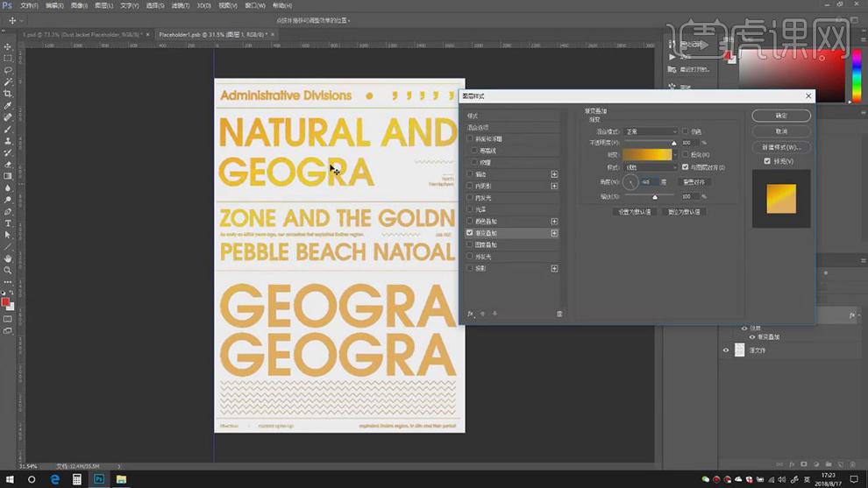Viewport: 868px width, 488px height.
Task: Click the New Style (新建样式) button
Action: [781, 147]
